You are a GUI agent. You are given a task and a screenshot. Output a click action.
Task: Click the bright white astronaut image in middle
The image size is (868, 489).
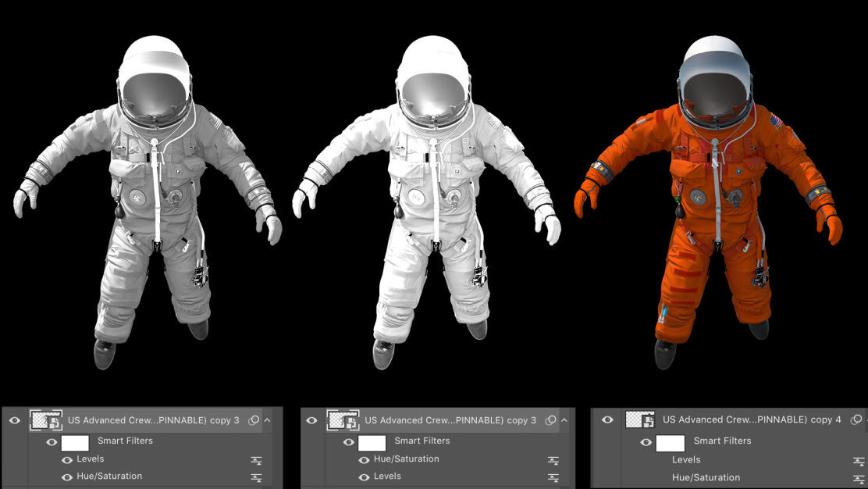427,202
